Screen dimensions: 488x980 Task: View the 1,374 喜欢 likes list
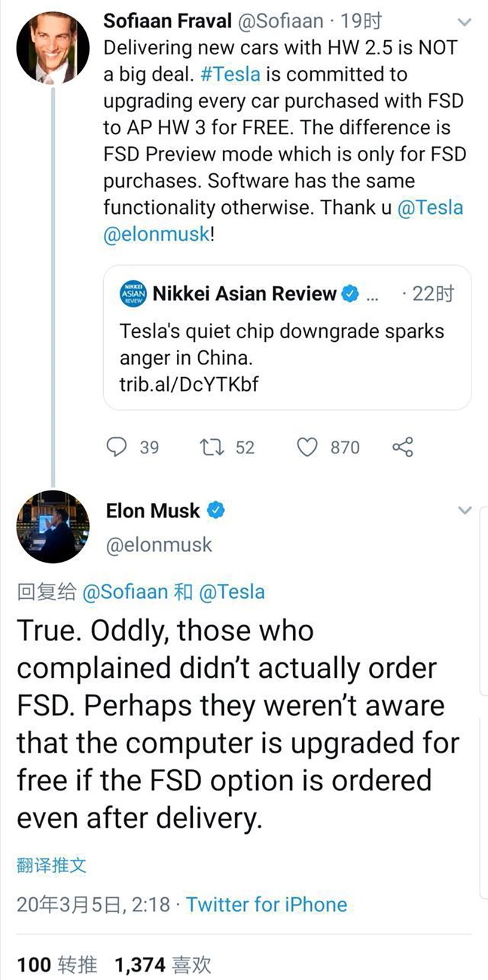pos(162,964)
